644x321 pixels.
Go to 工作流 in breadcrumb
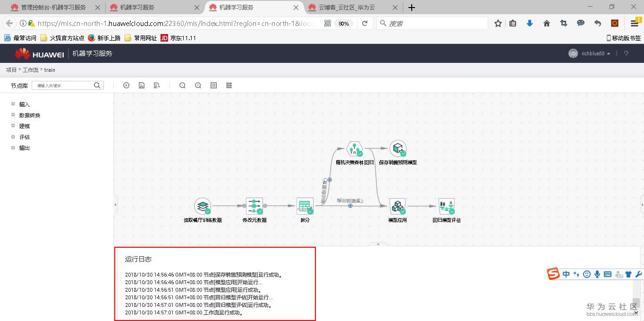click(30, 70)
